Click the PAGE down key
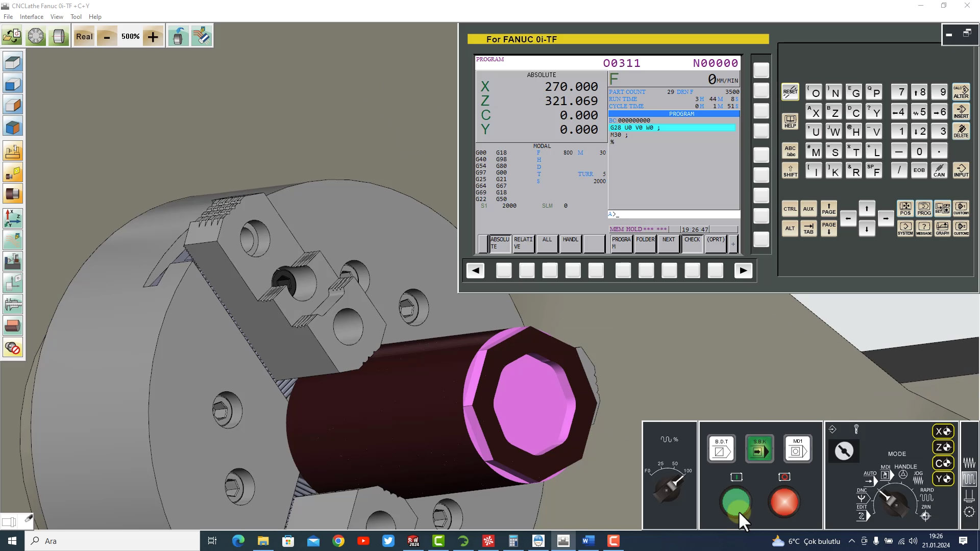980x551 pixels. click(828, 228)
